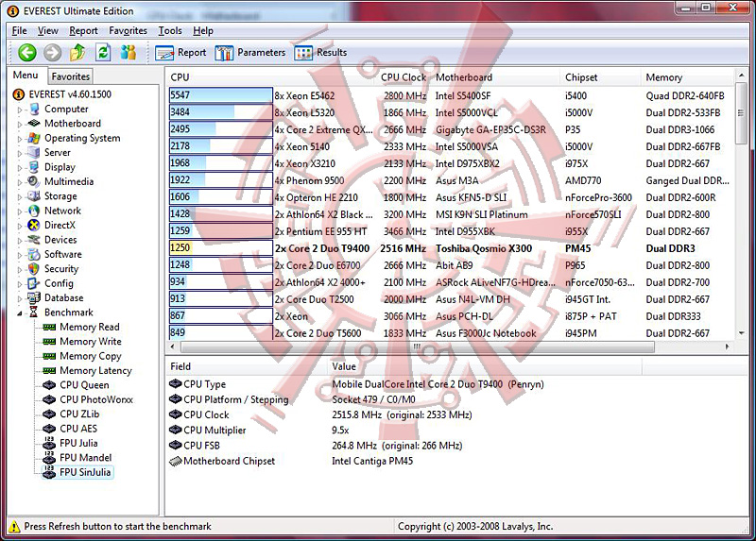Select the Network globe icon
The width and height of the screenshot is (756, 541).
[x=34, y=211]
